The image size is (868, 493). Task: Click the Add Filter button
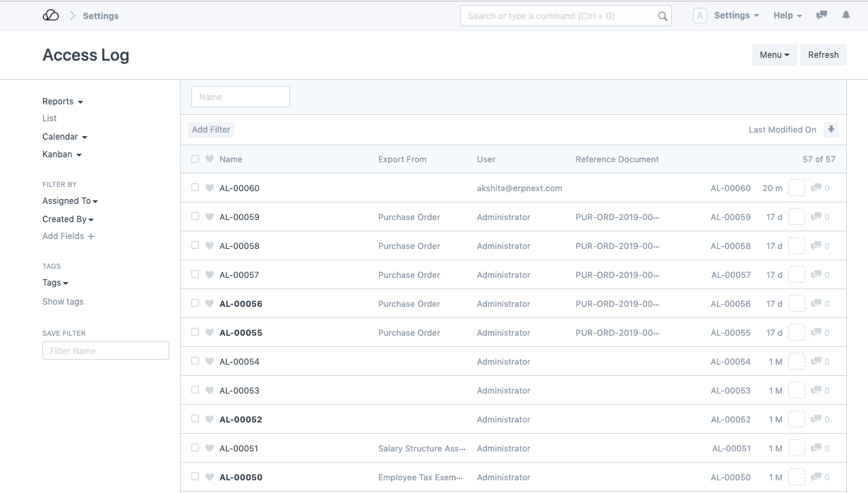tap(211, 130)
